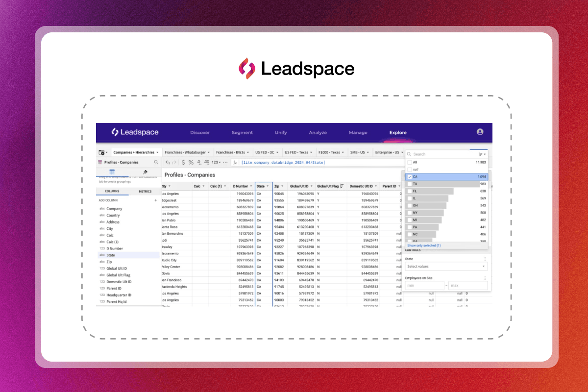Screen dimensions: 588x392
Task: Switch to Enterprise - US tab
Action: 389,152
